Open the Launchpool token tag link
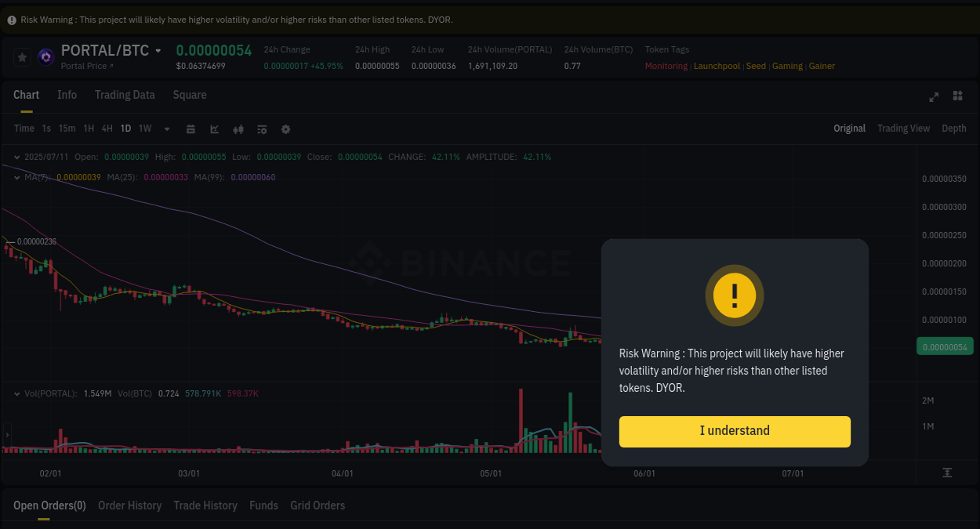 pyautogui.click(x=717, y=66)
